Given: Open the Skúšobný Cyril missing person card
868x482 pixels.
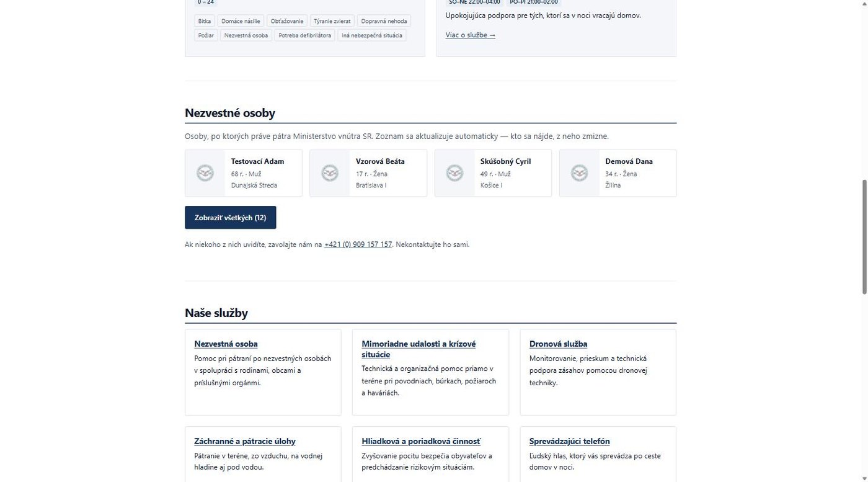Looking at the screenshot, I should 493,173.
